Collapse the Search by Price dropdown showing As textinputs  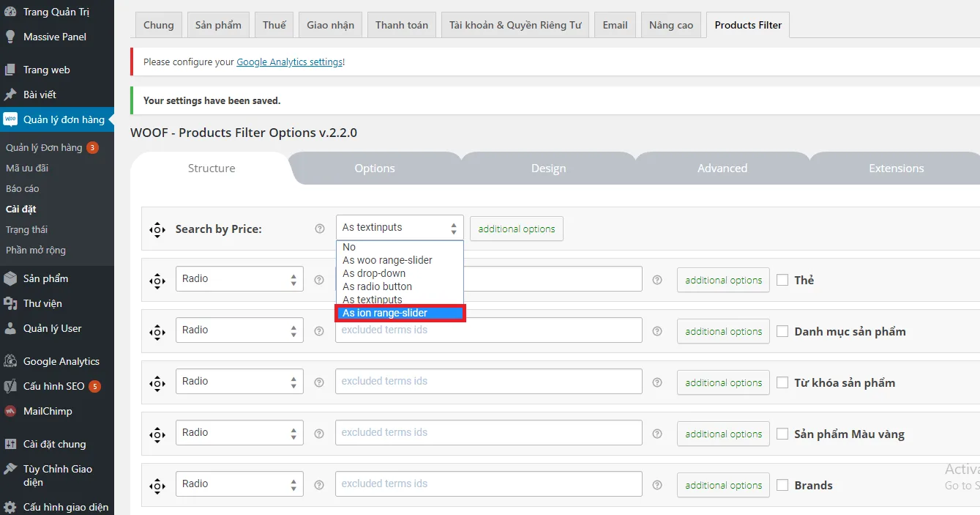(x=400, y=227)
